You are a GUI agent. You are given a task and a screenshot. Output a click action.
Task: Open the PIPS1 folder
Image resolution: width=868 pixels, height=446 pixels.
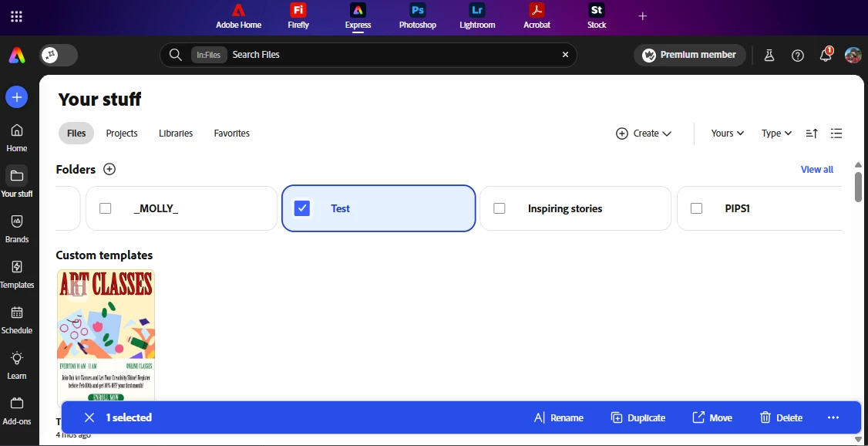point(759,208)
